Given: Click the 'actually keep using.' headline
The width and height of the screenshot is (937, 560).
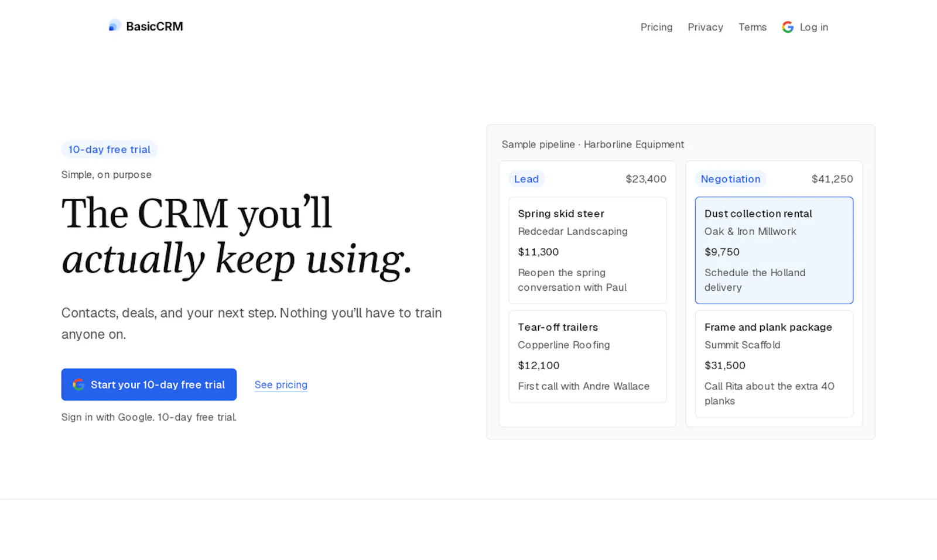Looking at the screenshot, I should 237,259.
